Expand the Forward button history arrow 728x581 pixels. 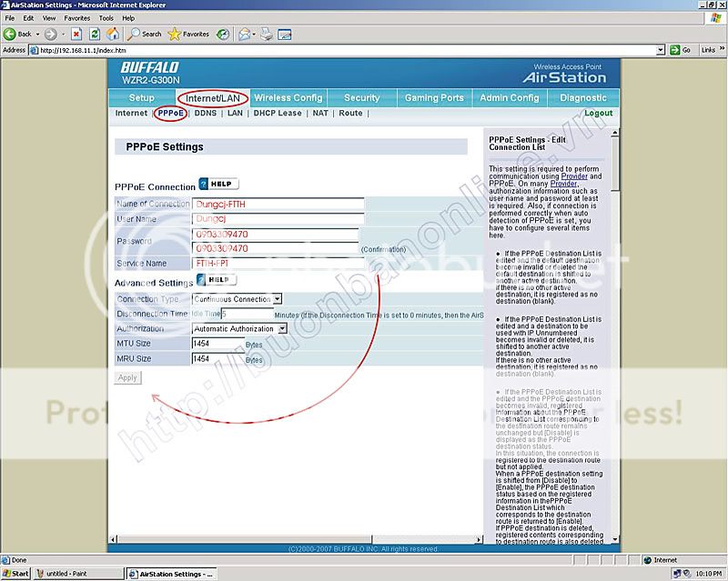pyautogui.click(x=63, y=34)
